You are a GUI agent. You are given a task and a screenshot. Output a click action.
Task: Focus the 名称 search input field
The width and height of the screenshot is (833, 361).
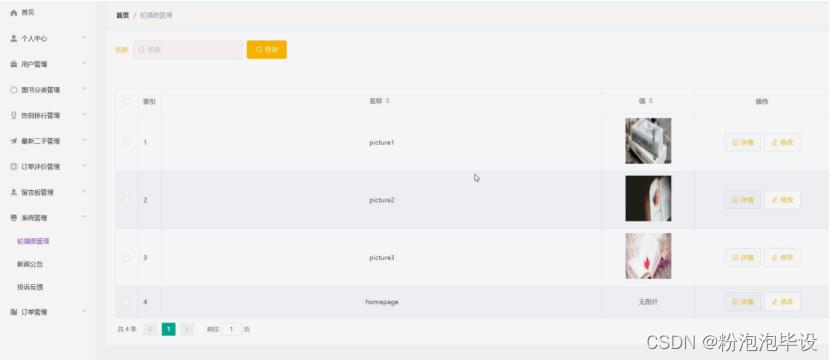click(x=188, y=49)
